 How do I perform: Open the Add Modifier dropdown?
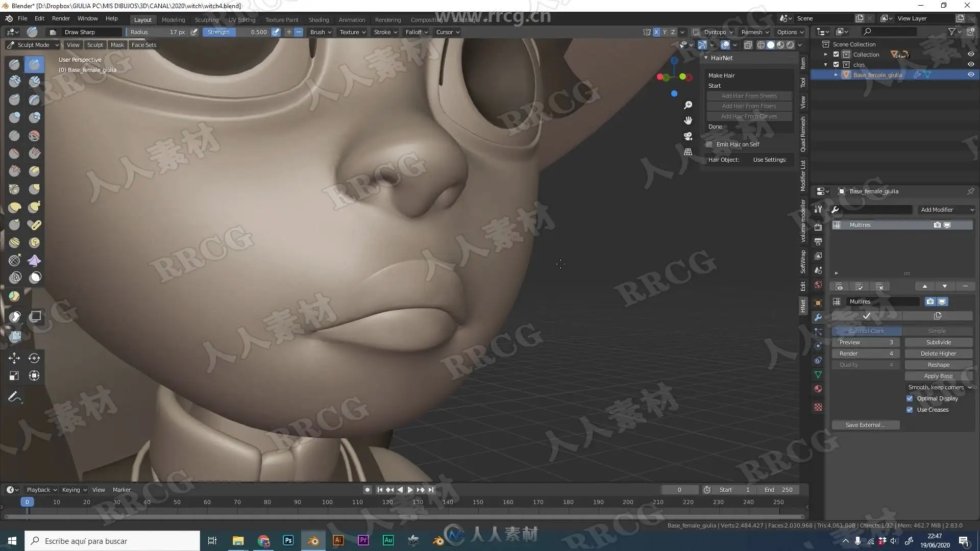click(946, 210)
